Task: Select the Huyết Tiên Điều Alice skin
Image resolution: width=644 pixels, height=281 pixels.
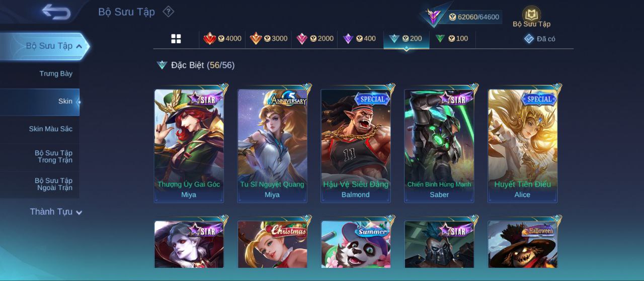Action: pyautogui.click(x=523, y=146)
